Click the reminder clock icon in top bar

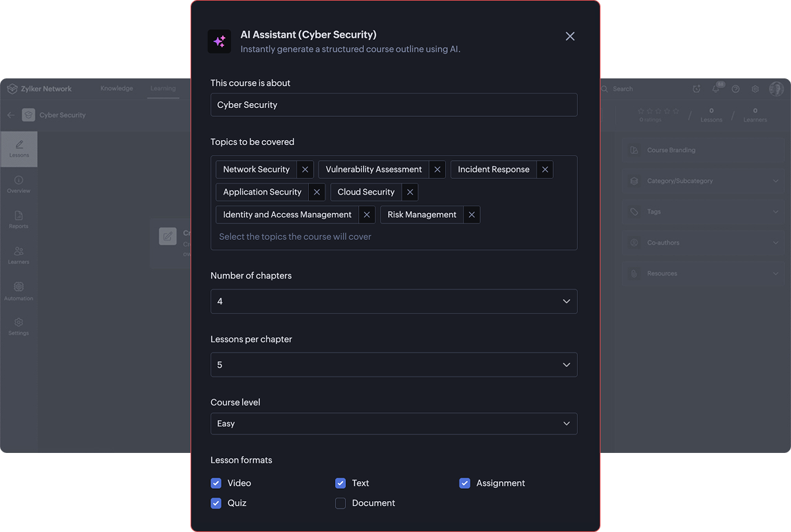[x=696, y=89]
